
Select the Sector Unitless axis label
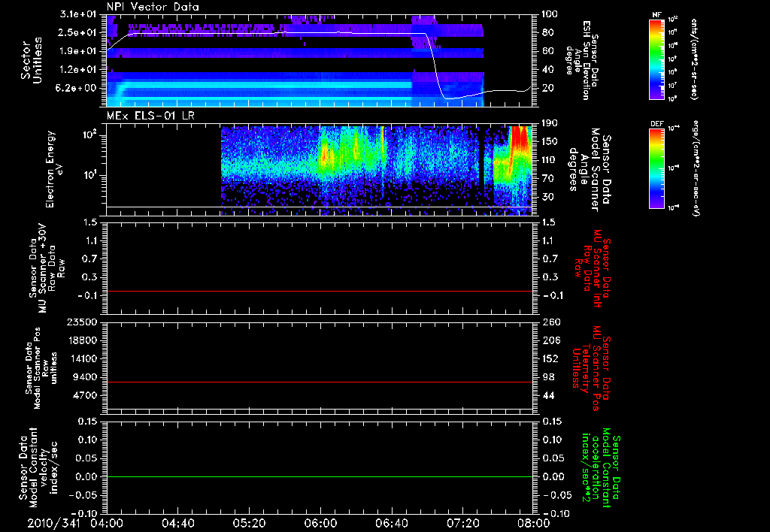(31, 60)
